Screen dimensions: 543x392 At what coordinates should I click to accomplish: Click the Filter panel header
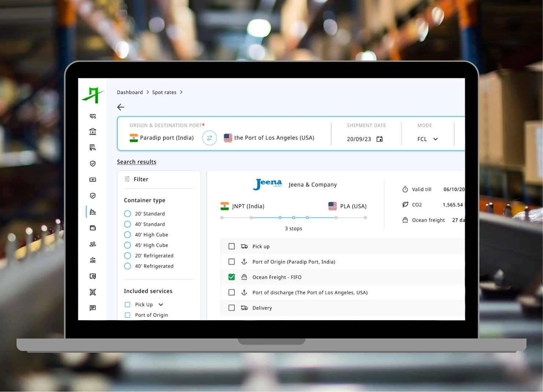[141, 179]
